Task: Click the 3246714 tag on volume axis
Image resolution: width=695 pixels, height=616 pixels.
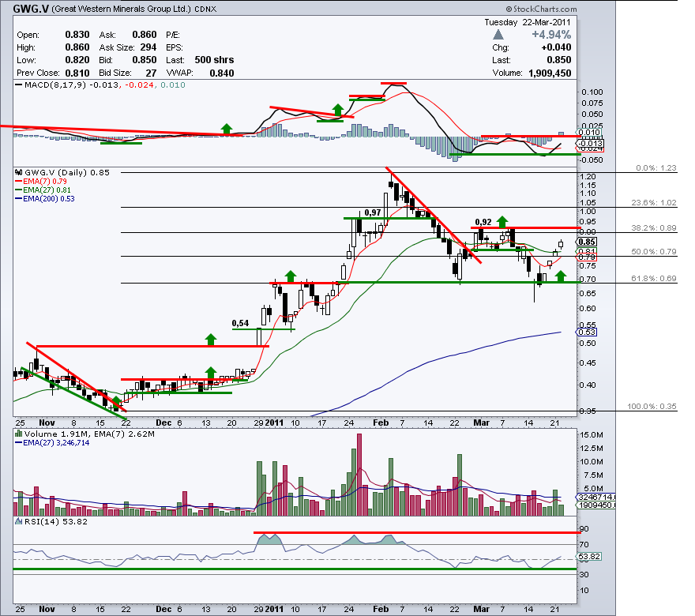Action: [595, 498]
